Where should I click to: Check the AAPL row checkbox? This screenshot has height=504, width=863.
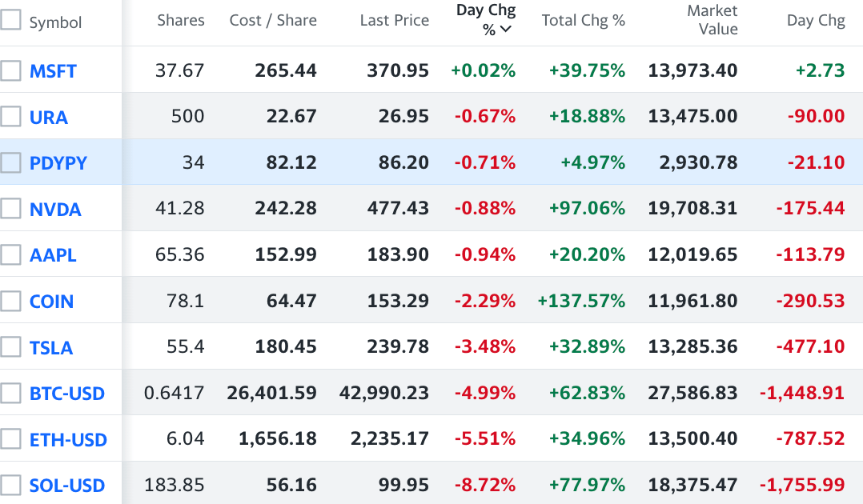[x=10, y=254]
